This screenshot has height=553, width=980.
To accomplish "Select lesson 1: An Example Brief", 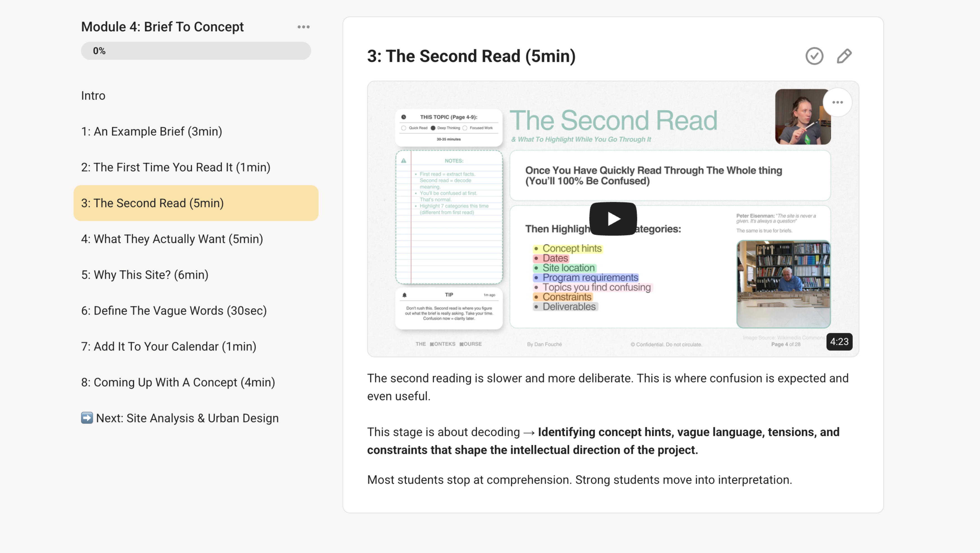I will click(x=151, y=132).
